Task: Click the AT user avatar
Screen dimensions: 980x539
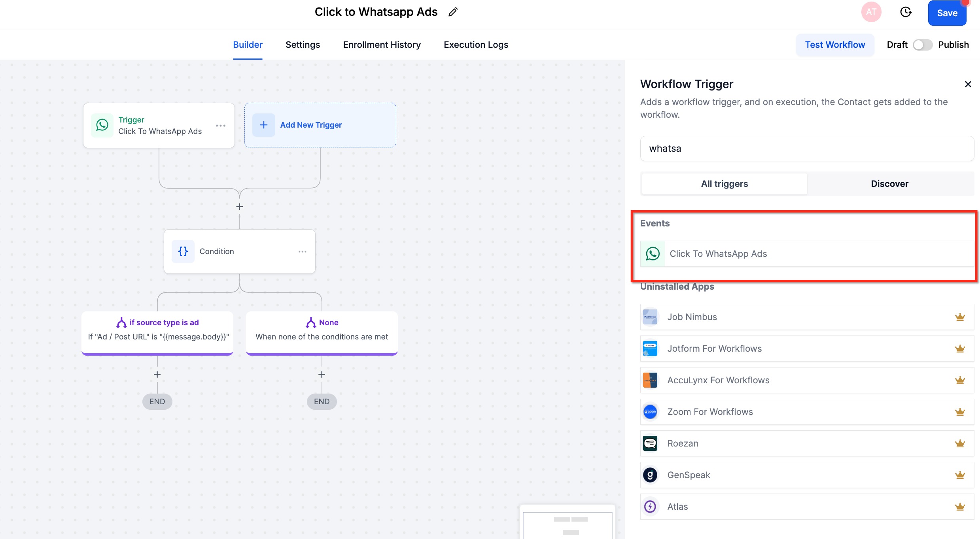Action: click(x=871, y=12)
